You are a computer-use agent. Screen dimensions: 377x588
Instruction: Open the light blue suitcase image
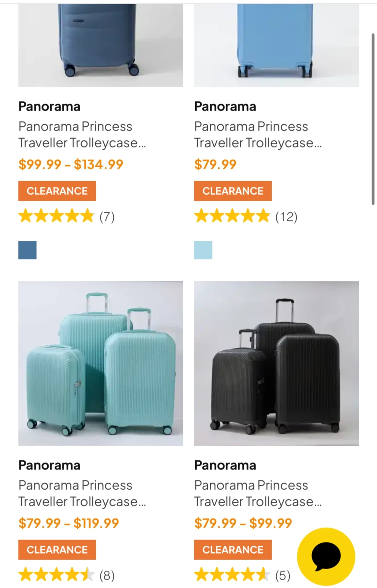tap(276, 45)
